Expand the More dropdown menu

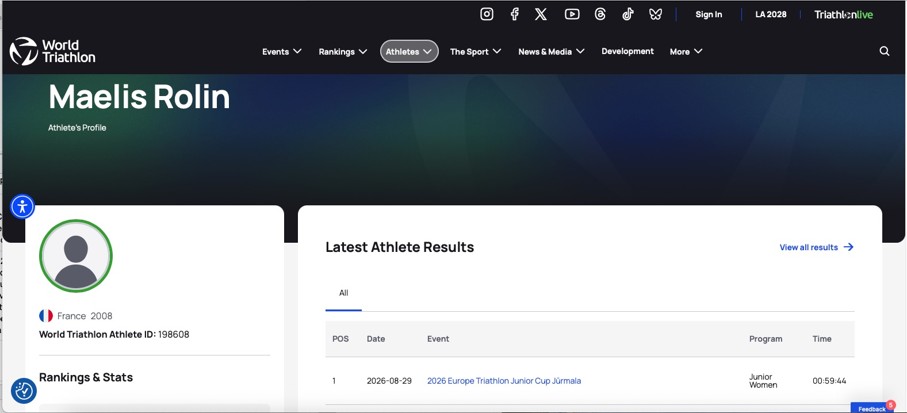tap(686, 51)
